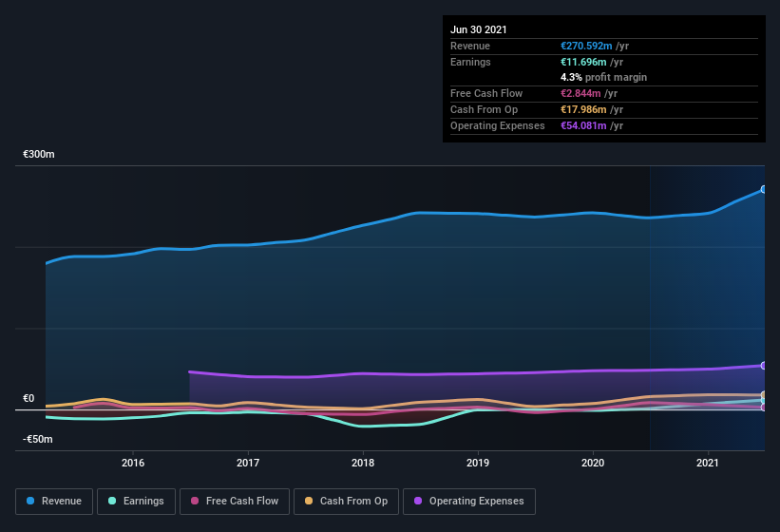
Task: Click the purple Operating Expenses dot
Action: [x=419, y=501]
